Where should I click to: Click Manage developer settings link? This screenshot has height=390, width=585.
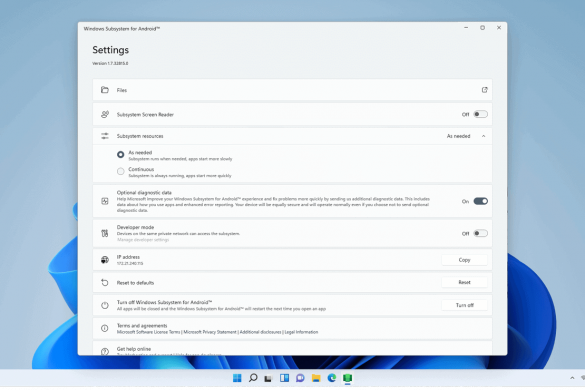pyautogui.click(x=143, y=240)
